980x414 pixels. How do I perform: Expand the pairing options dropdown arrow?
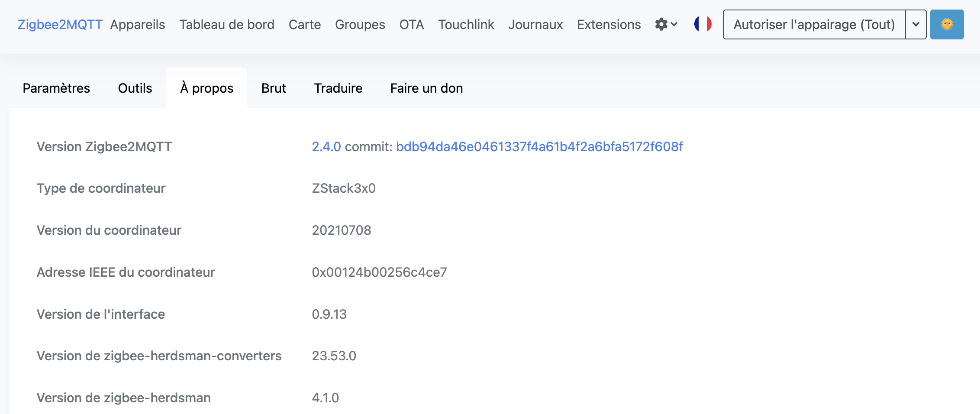coord(916,24)
